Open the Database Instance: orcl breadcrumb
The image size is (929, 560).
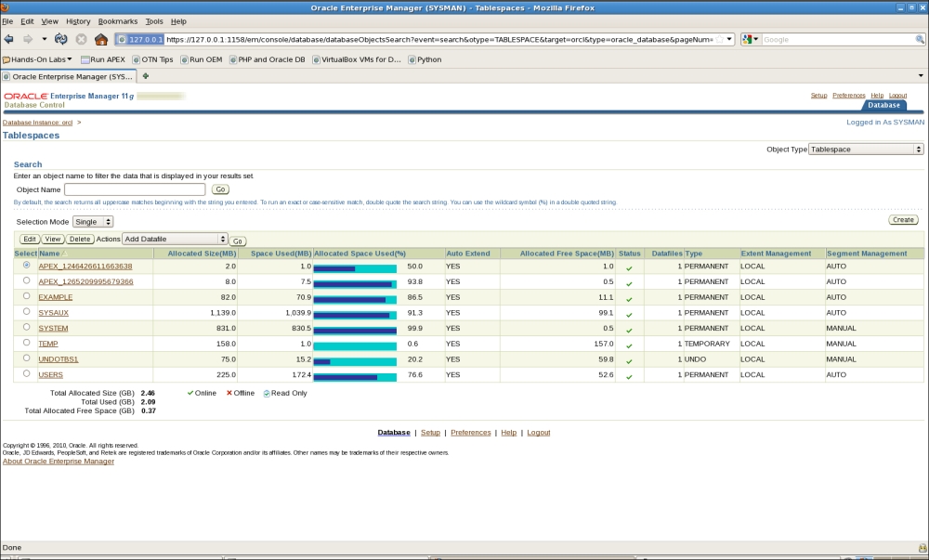tap(37, 123)
